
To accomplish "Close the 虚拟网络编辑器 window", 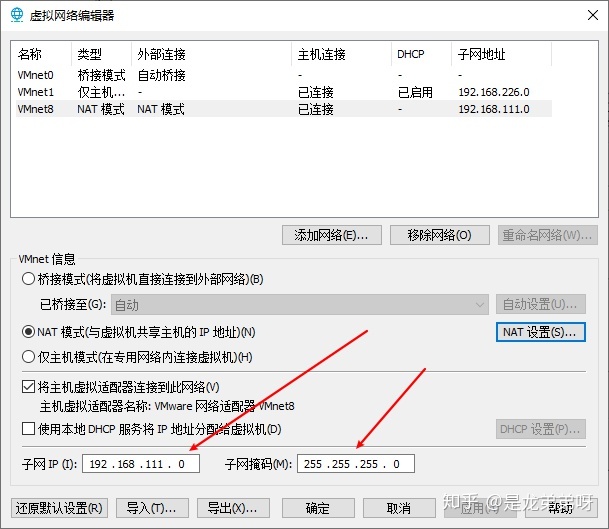I will [x=593, y=15].
